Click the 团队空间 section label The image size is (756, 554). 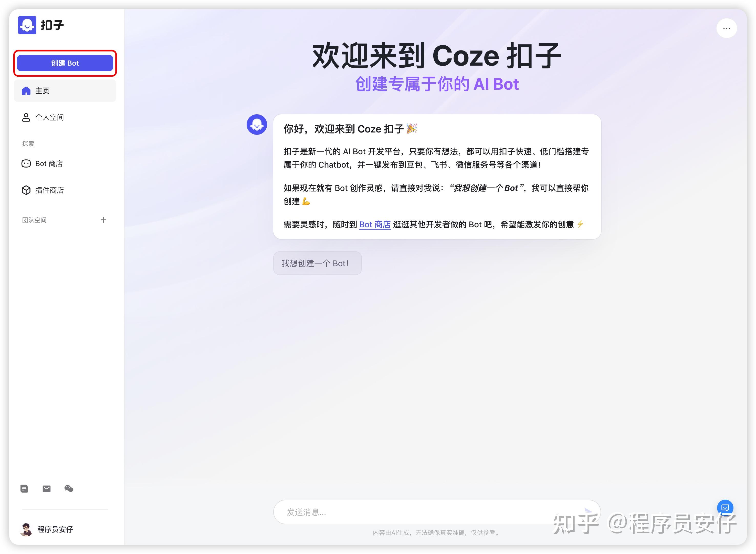point(34,220)
